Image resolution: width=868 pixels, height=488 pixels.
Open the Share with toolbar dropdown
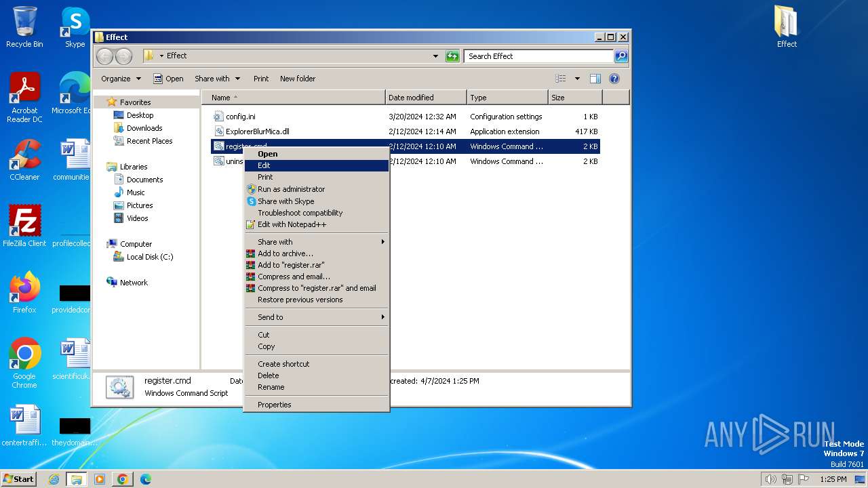click(x=217, y=79)
